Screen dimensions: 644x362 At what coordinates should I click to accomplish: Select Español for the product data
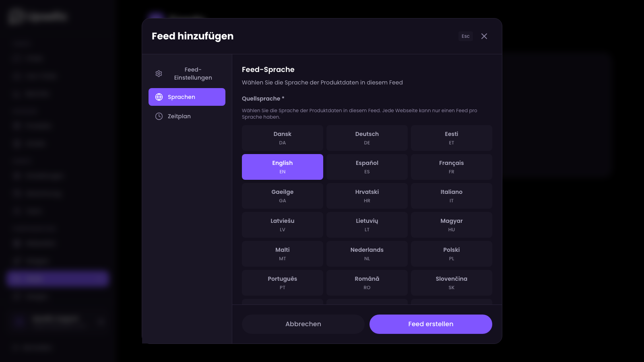[x=367, y=167]
